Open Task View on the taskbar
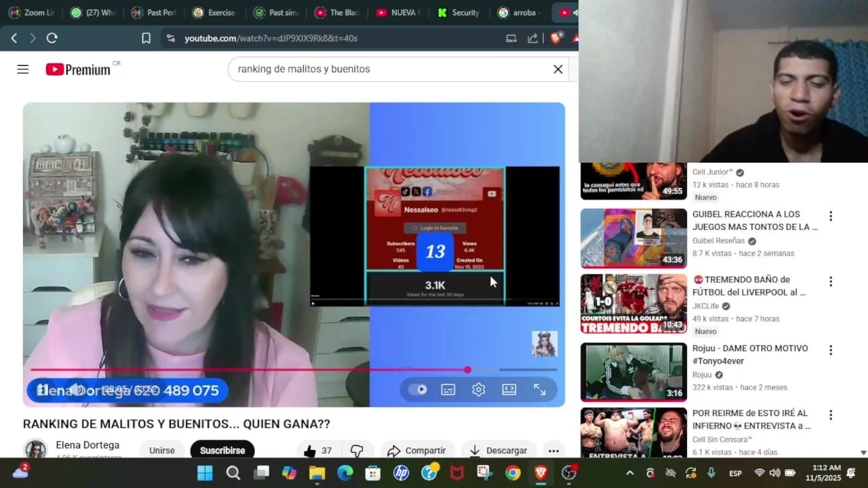The image size is (868, 488). pos(261,473)
